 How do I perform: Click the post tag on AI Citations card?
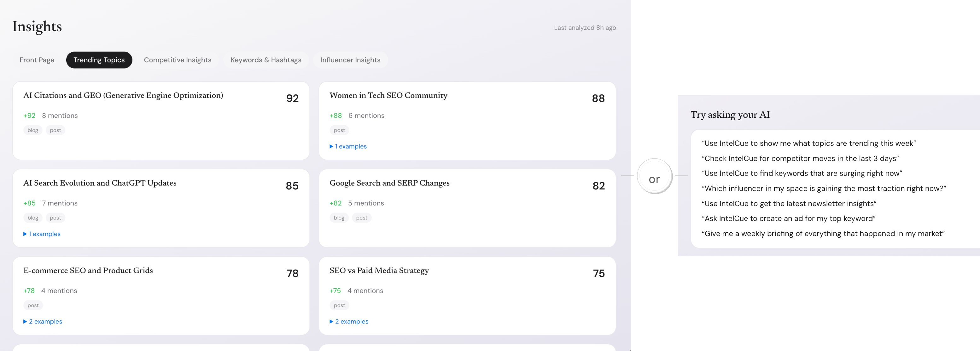click(x=55, y=130)
